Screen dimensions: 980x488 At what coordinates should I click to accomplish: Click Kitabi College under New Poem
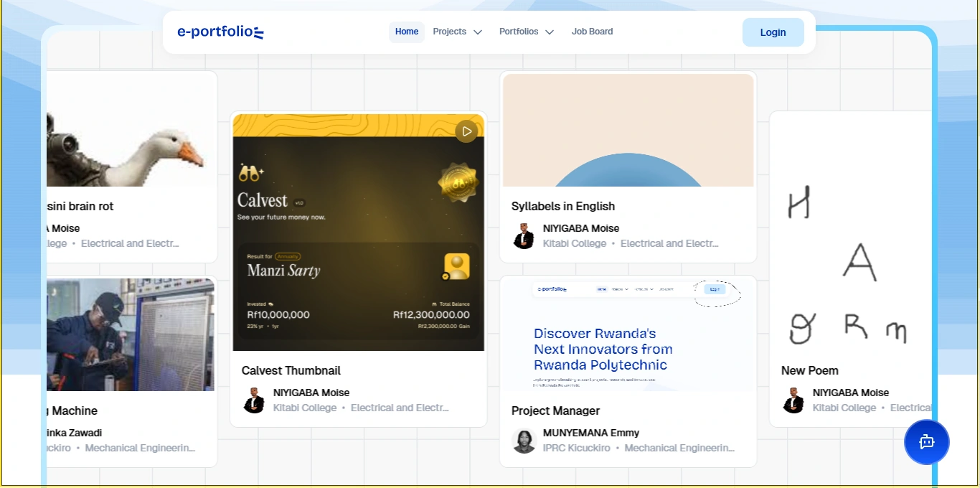pos(844,408)
